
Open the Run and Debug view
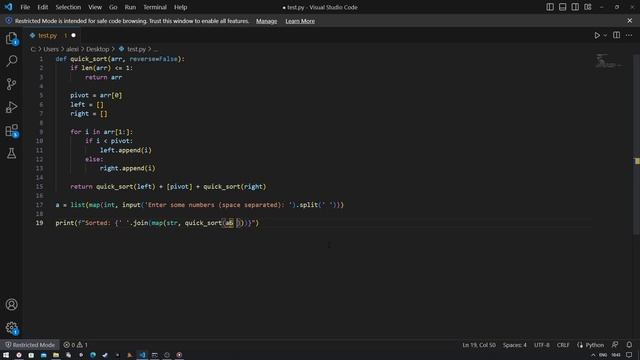[11, 107]
